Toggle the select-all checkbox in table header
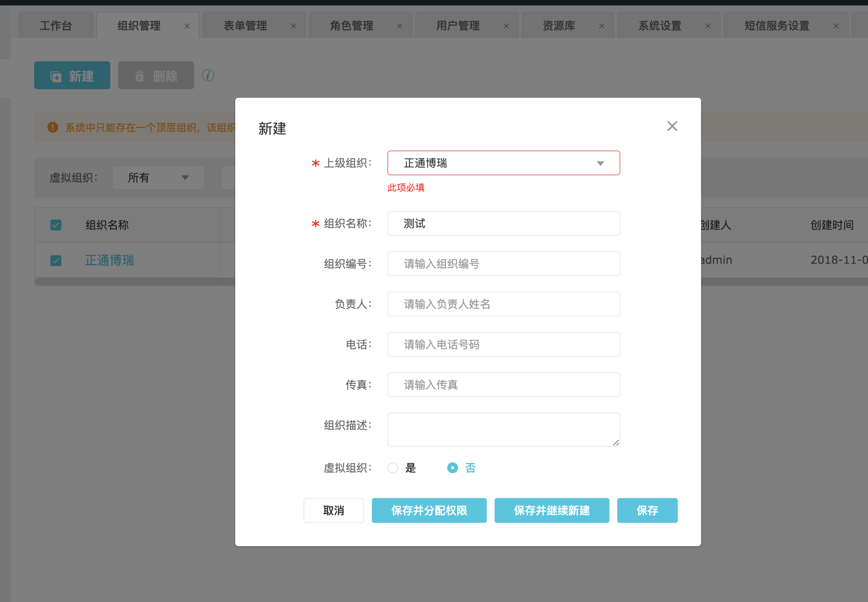Viewport: 868px width, 602px height. (56, 225)
